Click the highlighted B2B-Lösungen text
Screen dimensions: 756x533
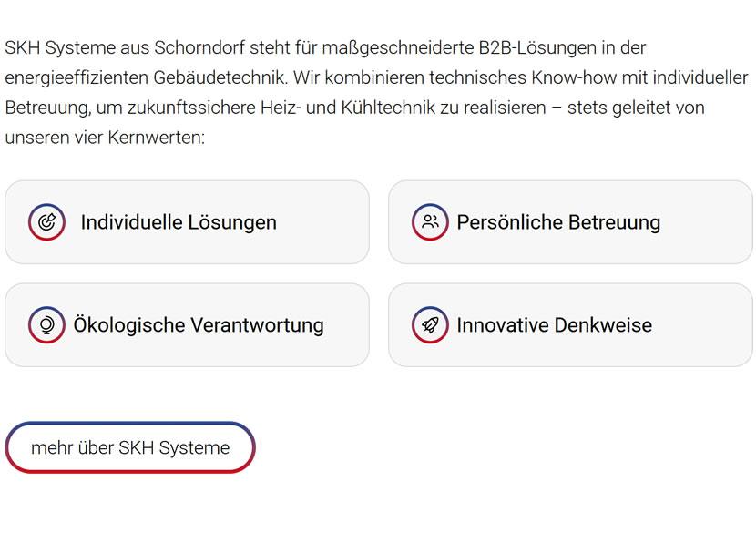point(534,47)
